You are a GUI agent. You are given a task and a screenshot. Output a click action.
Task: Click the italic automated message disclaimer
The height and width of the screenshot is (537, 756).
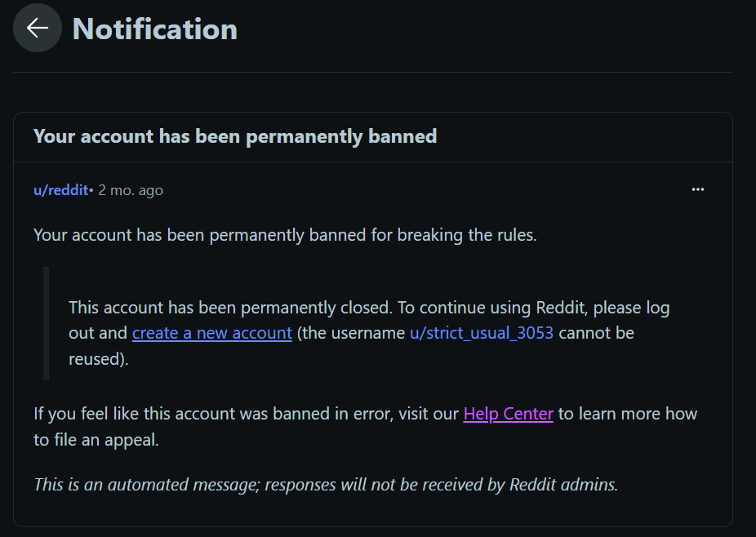(x=325, y=484)
